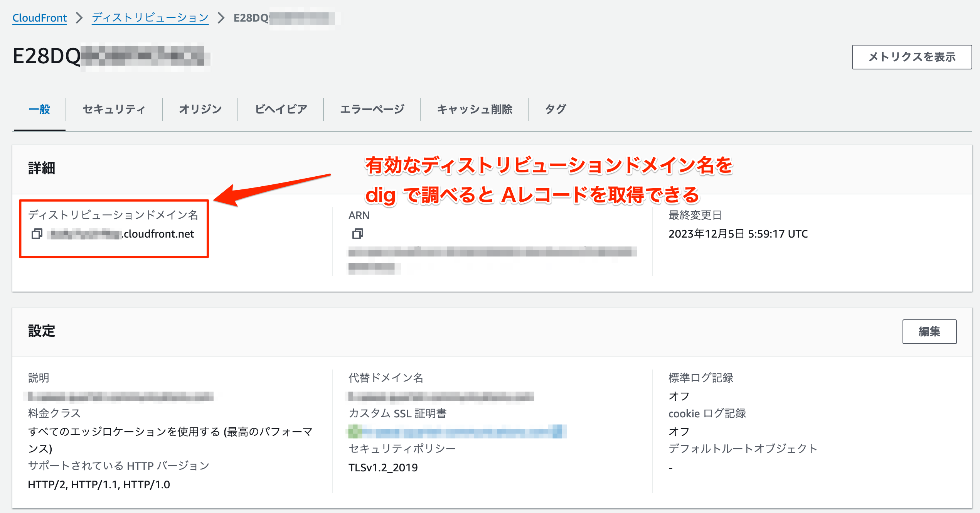Go to ディストリビューション breadcrumb link
The height and width of the screenshot is (513, 980).
coord(150,18)
